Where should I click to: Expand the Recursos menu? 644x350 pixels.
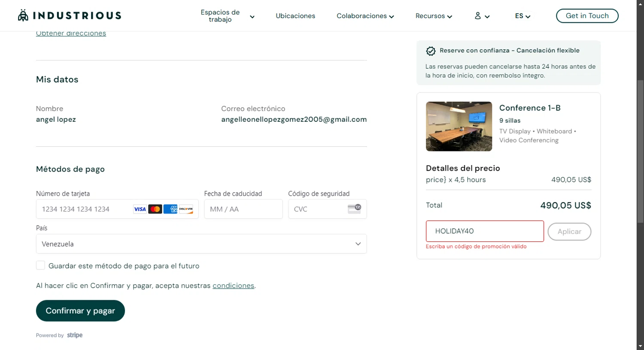point(434,16)
